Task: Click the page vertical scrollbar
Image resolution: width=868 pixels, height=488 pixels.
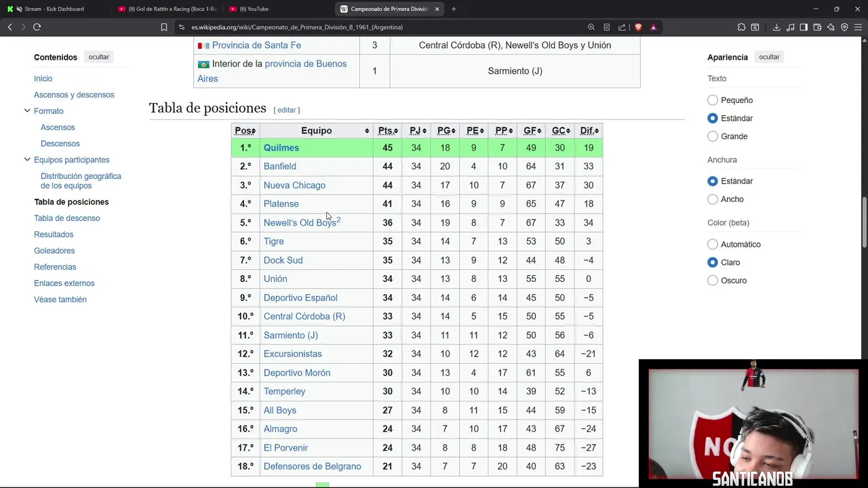Action: [864, 224]
